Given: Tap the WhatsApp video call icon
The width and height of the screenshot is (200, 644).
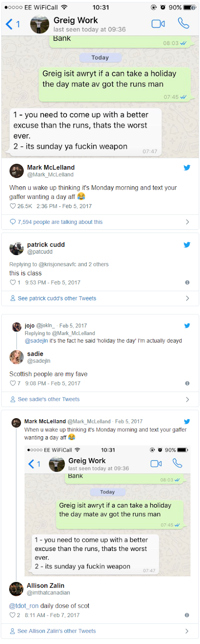Looking at the screenshot, I should pyautogui.click(x=158, y=24).
